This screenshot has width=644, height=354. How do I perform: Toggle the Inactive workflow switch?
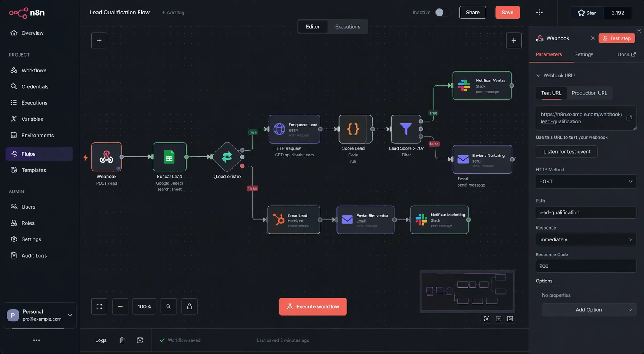[x=443, y=13]
